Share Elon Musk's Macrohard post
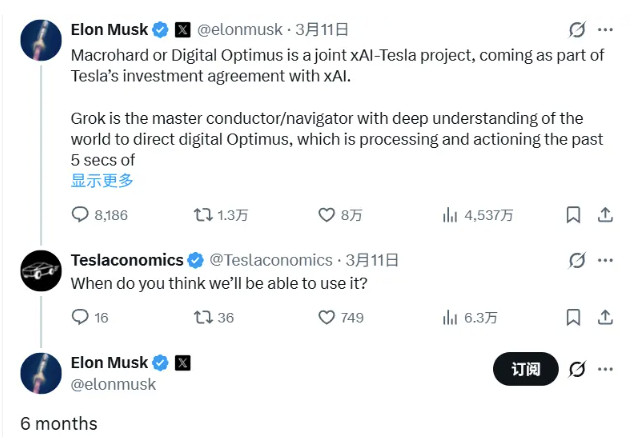 604,214
